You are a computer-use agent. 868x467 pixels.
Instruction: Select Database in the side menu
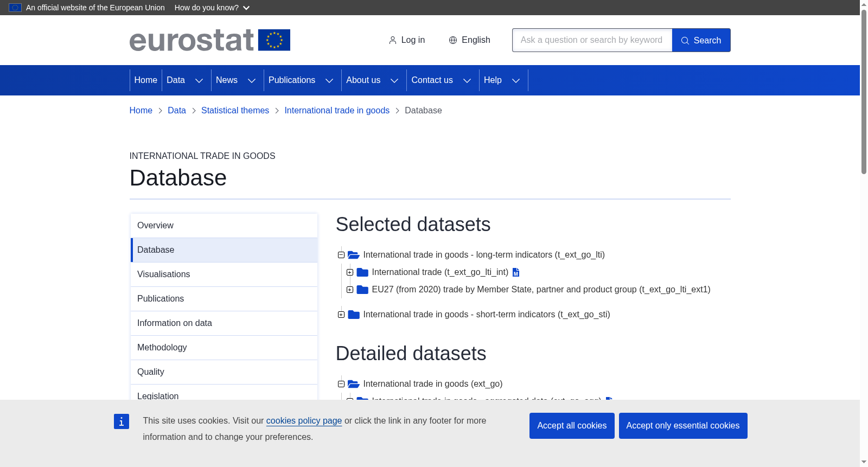click(224, 250)
